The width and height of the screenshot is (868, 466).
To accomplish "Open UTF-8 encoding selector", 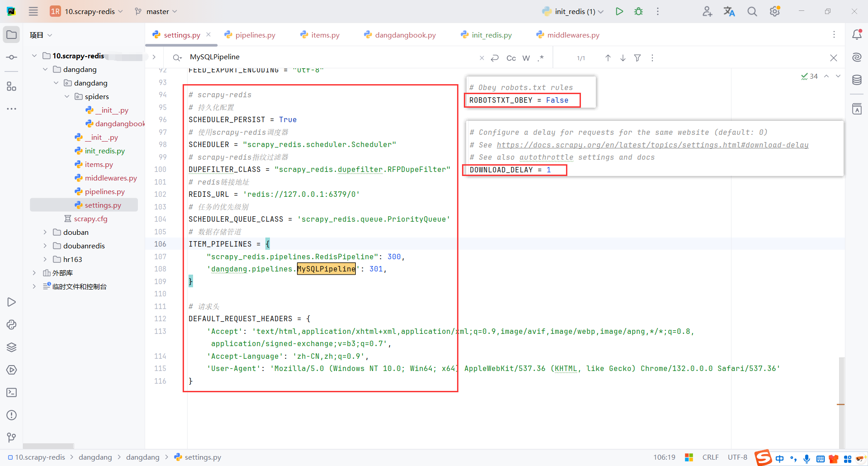I will (737, 457).
